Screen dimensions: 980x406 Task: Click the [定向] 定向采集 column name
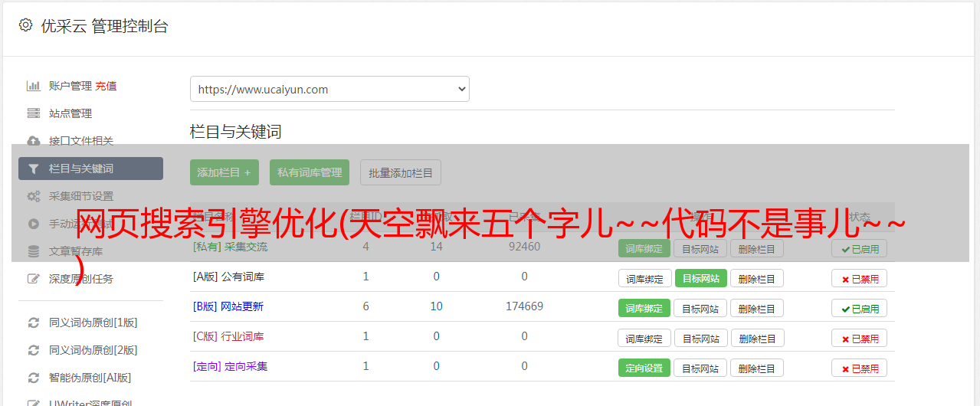tap(230, 366)
